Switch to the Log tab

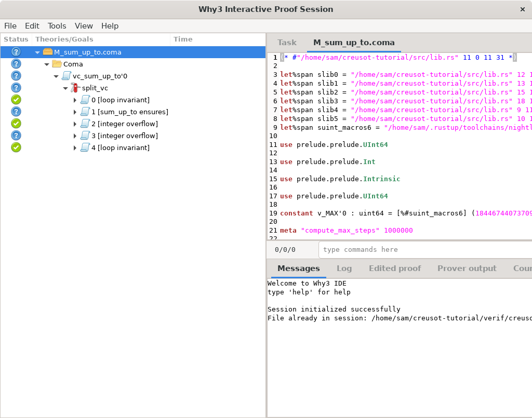[344, 268]
